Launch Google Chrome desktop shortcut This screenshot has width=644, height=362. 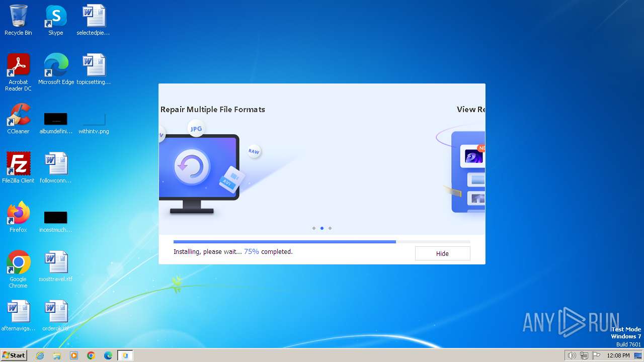(18, 269)
